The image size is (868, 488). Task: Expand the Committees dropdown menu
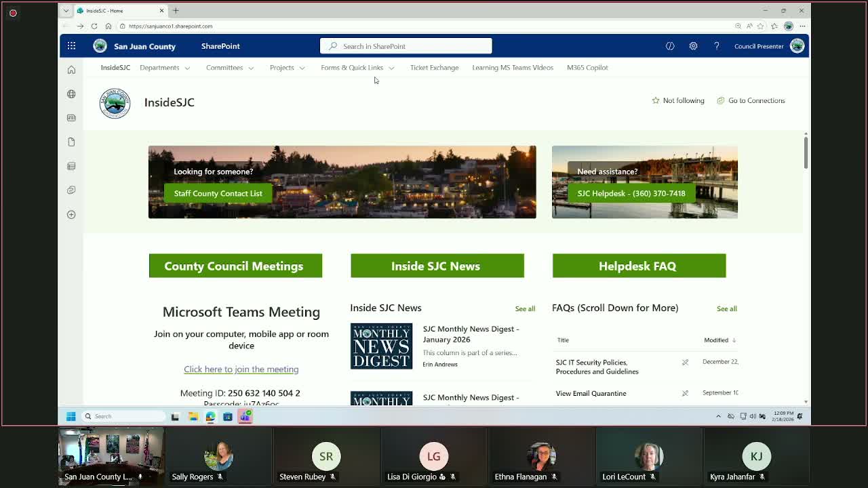[229, 68]
